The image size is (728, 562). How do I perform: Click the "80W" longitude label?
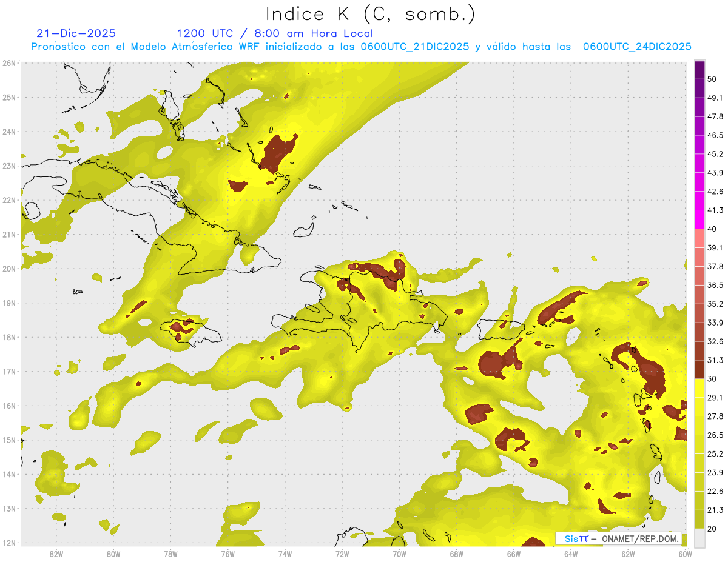[113, 554]
